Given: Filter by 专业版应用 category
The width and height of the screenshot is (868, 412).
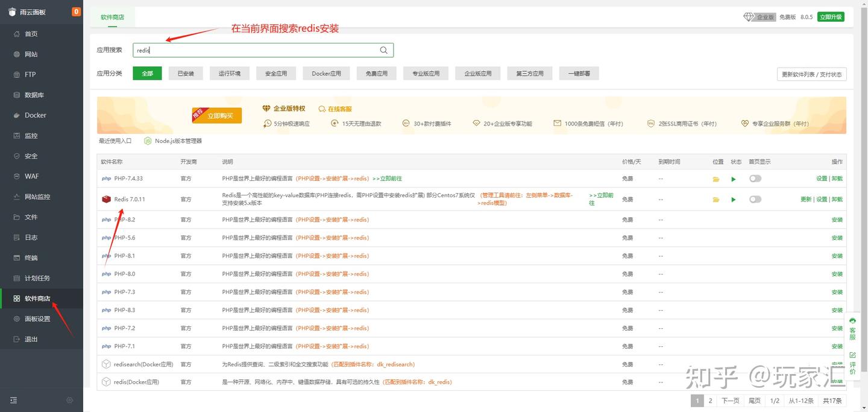Looking at the screenshot, I should (x=426, y=74).
